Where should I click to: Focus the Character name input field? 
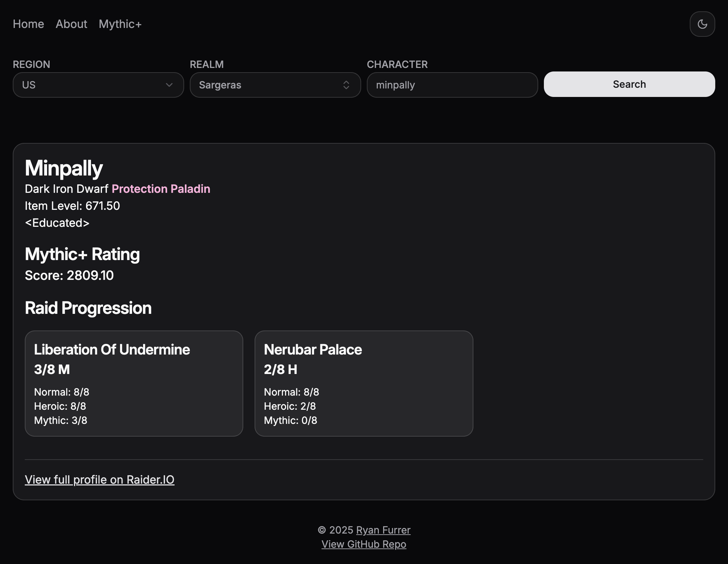(452, 85)
